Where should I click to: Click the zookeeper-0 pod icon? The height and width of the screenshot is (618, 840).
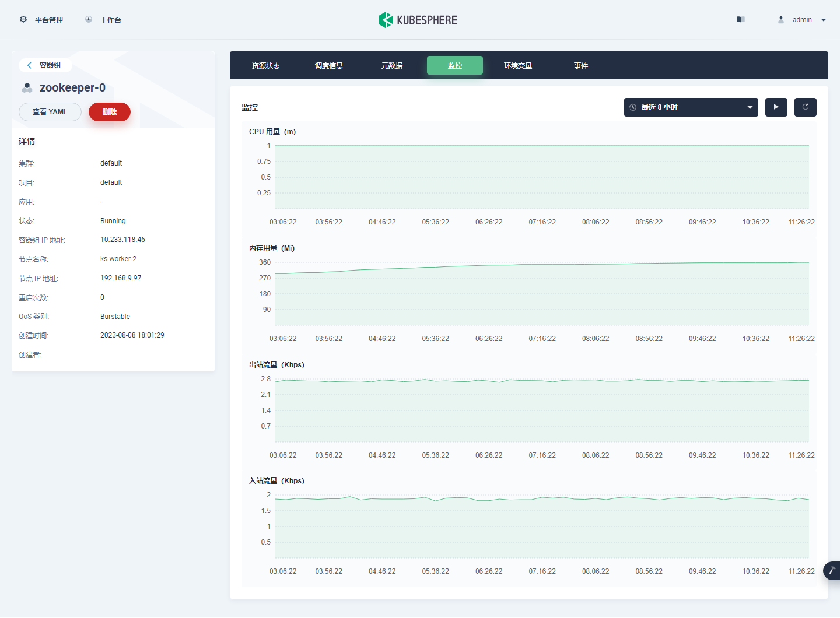(x=27, y=88)
